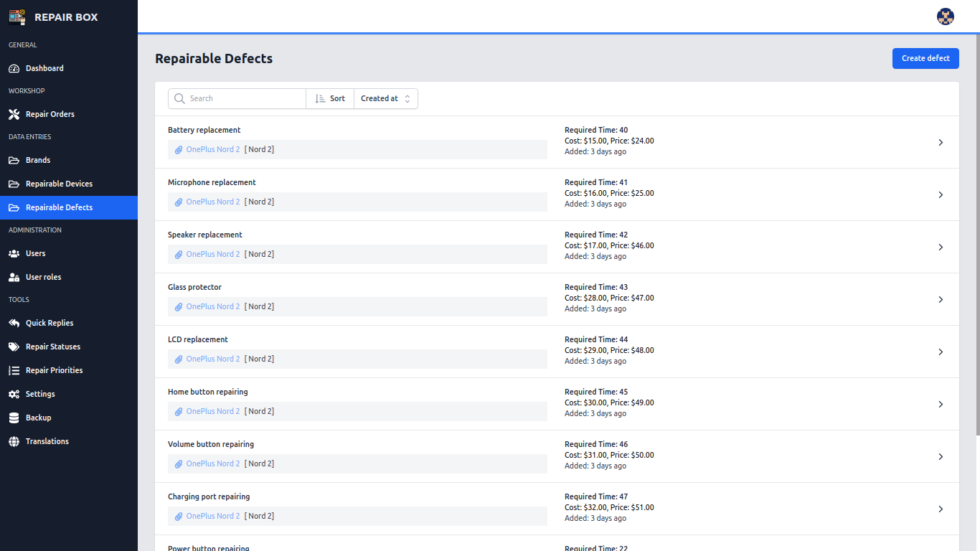Open the Repair Priorities menu item
This screenshot has width=980, height=551.
pyautogui.click(x=69, y=370)
